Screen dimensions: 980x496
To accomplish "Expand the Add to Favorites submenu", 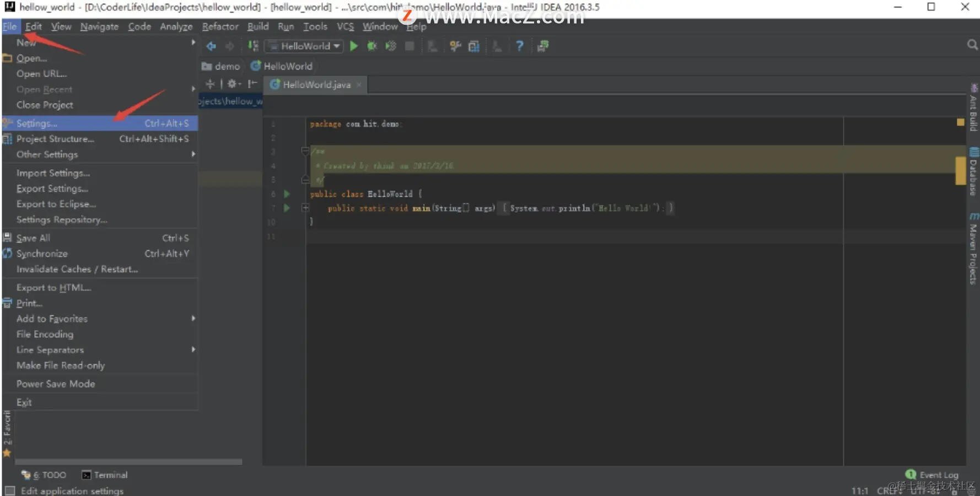I will click(x=99, y=319).
